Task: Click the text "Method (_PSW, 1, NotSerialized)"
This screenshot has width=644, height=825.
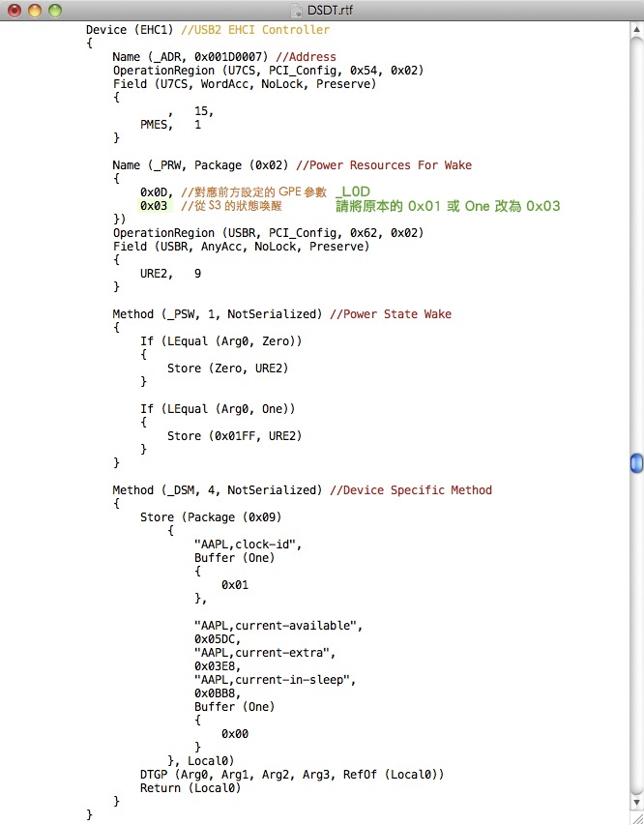Action: [x=218, y=314]
